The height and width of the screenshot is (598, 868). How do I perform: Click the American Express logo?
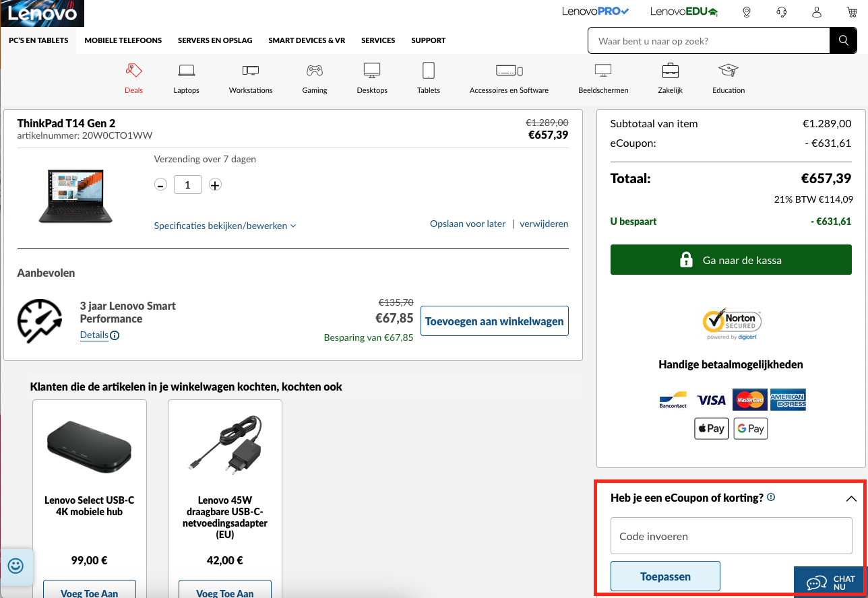pyautogui.click(x=788, y=399)
